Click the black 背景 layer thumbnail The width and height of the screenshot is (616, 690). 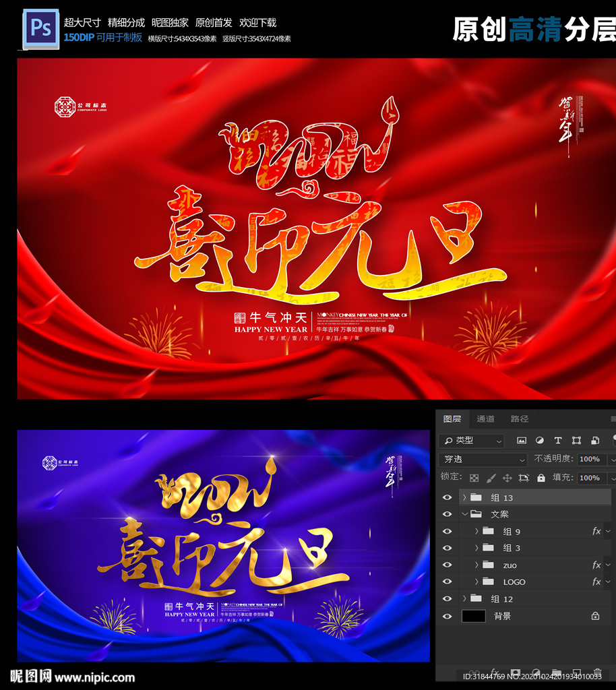474,616
